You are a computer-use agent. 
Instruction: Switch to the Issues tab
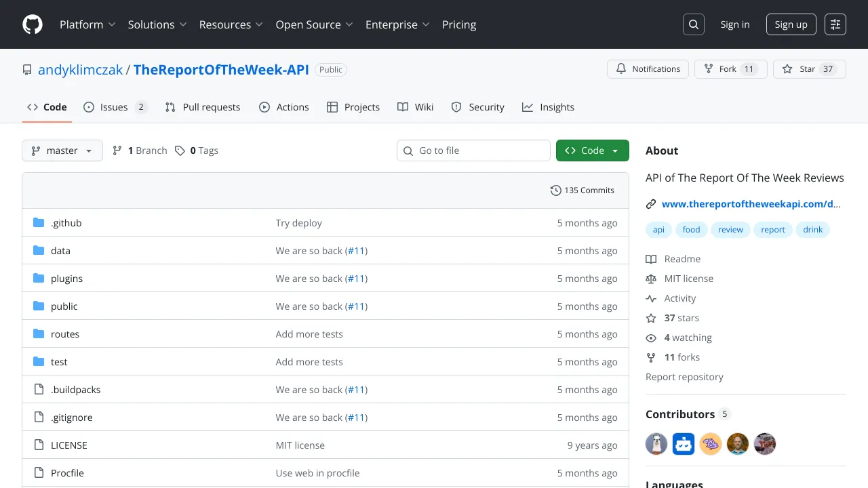coord(115,107)
